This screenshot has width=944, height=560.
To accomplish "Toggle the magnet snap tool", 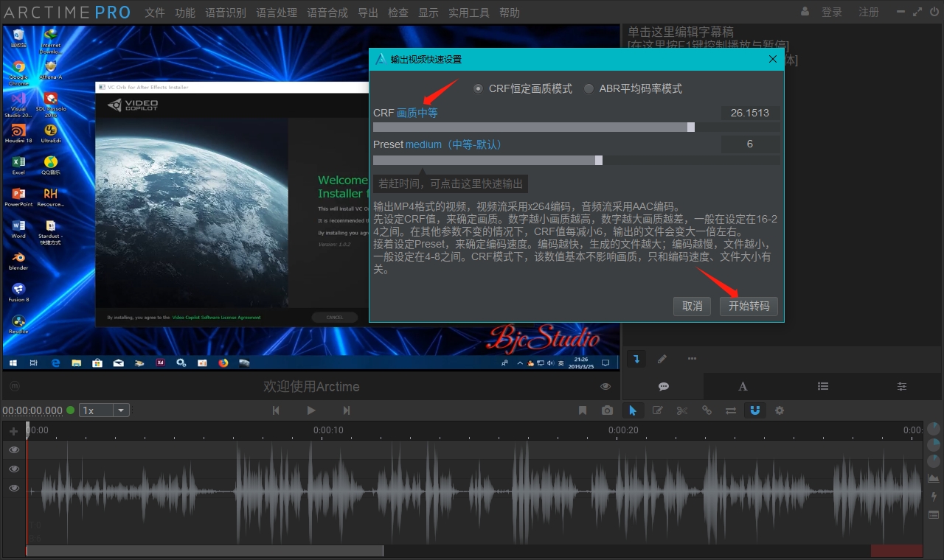I will (x=754, y=410).
